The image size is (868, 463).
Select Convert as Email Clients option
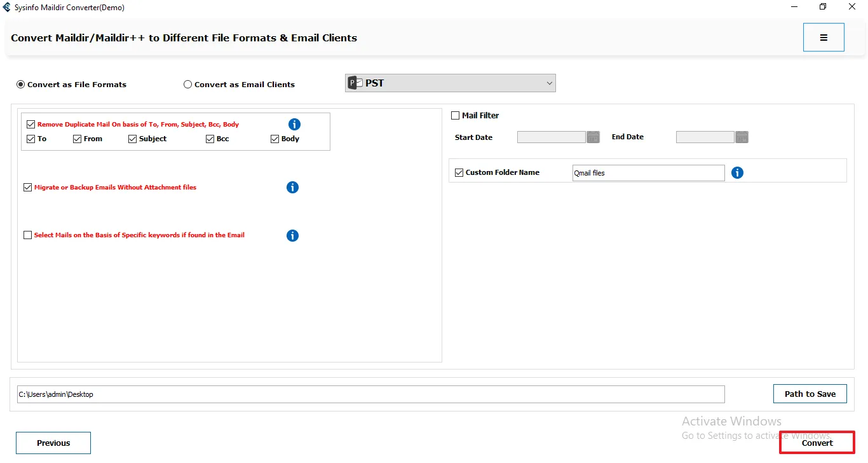pos(188,85)
